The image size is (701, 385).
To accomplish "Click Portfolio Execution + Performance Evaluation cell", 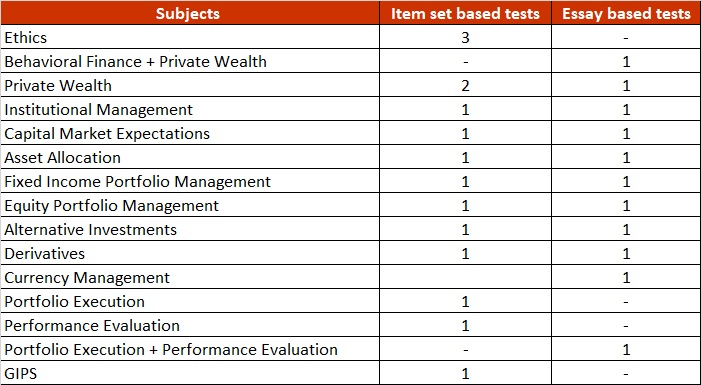I will tap(190, 349).
